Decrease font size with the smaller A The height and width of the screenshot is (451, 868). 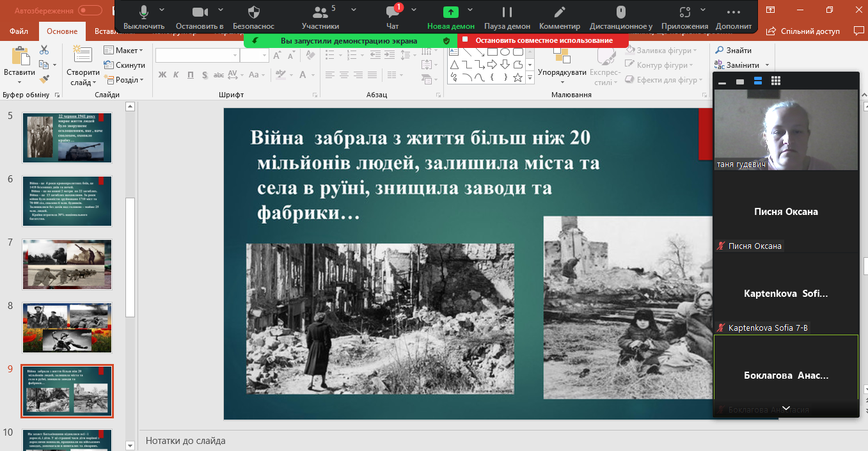tap(293, 56)
